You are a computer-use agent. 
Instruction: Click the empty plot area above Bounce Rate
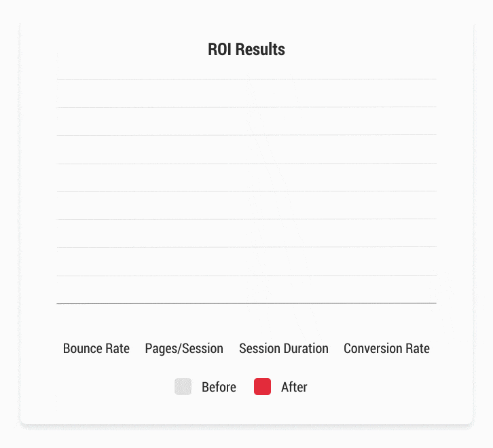[x=96, y=191]
